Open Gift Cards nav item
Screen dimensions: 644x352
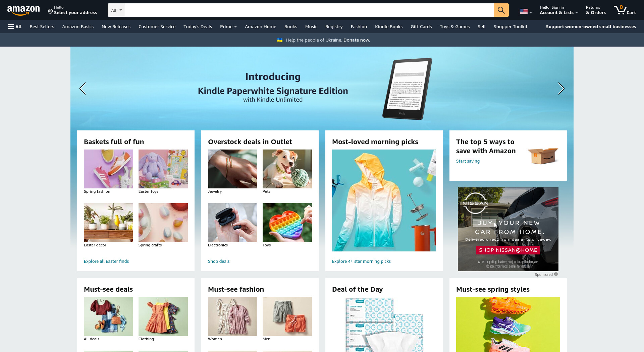pyautogui.click(x=421, y=26)
